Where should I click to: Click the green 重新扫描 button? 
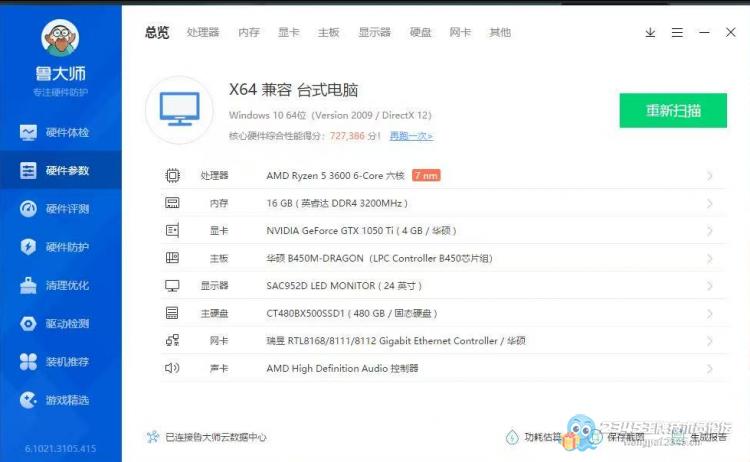(x=672, y=110)
